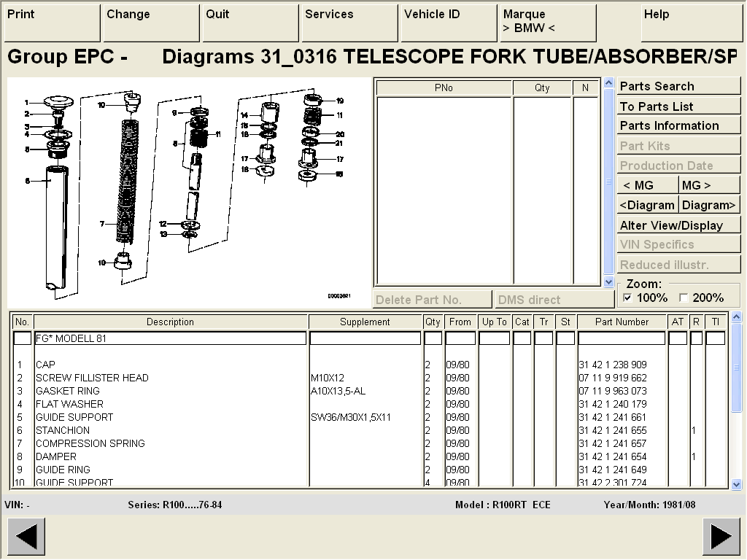The height and width of the screenshot is (560, 747).
Task: Select the GASKET RING row
Action: 370,391
